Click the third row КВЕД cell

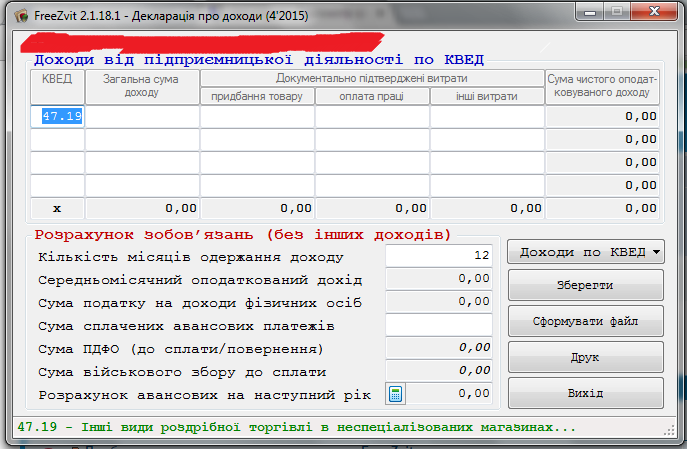(58, 162)
